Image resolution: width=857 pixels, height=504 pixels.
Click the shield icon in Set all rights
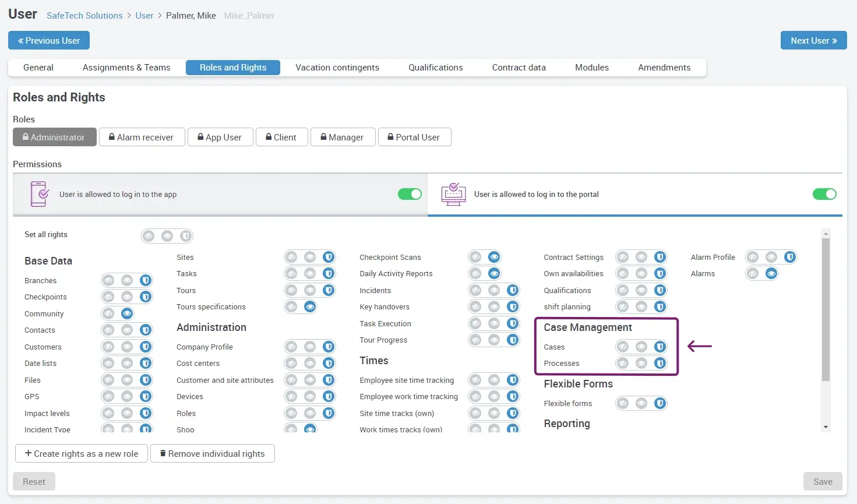coord(185,236)
